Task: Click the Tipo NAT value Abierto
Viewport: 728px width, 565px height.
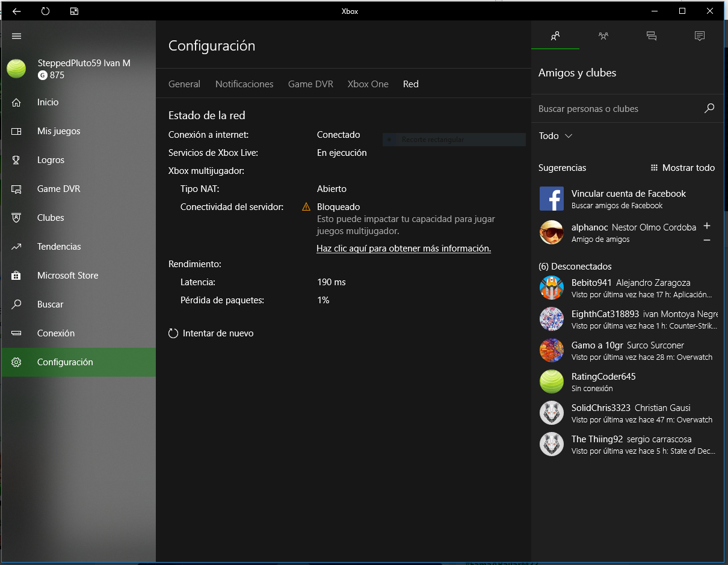Action: tap(332, 189)
